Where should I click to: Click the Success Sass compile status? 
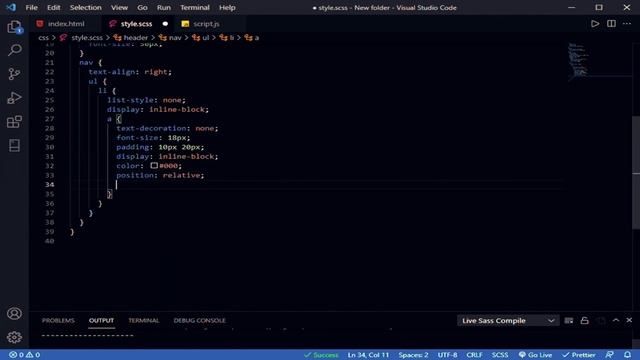pyautogui.click(x=321, y=355)
